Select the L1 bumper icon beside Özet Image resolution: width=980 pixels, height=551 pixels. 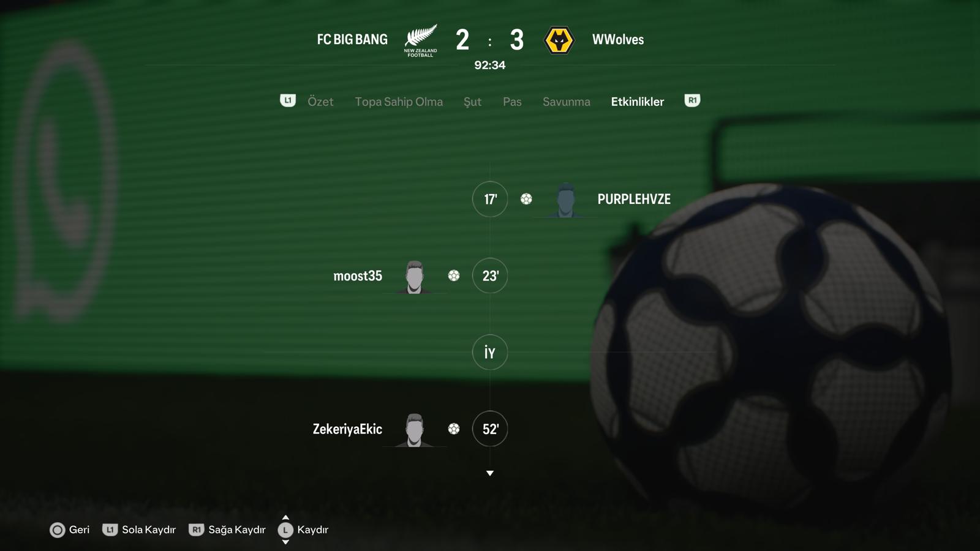(288, 100)
